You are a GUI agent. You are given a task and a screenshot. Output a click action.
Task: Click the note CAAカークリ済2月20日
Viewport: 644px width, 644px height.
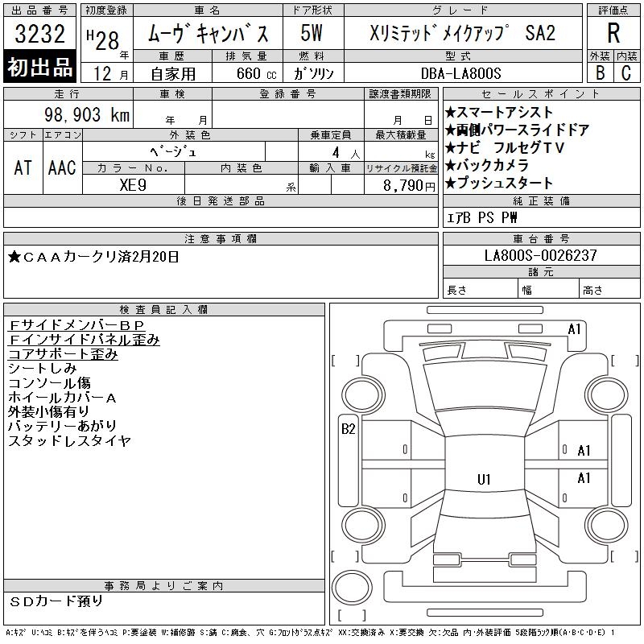93,257
